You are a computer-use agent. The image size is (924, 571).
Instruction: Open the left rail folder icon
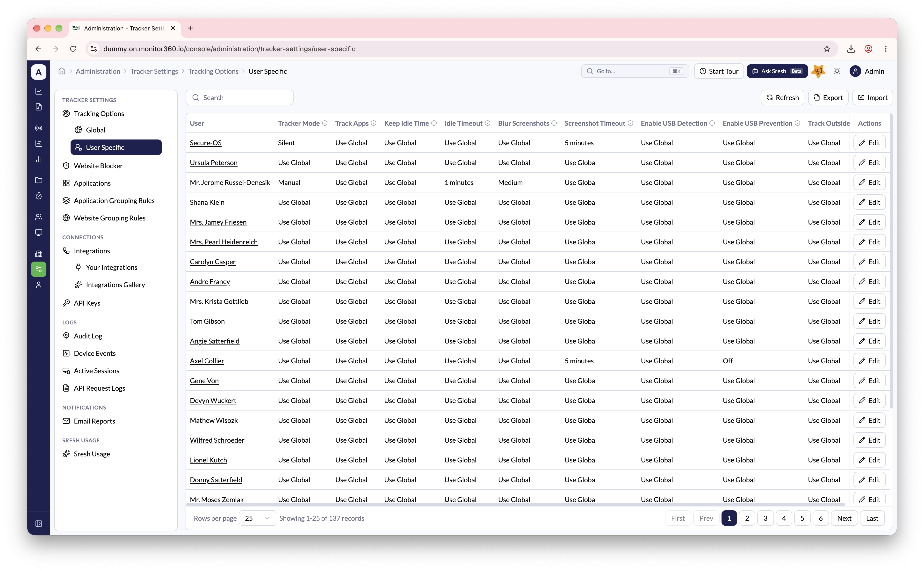click(x=38, y=180)
